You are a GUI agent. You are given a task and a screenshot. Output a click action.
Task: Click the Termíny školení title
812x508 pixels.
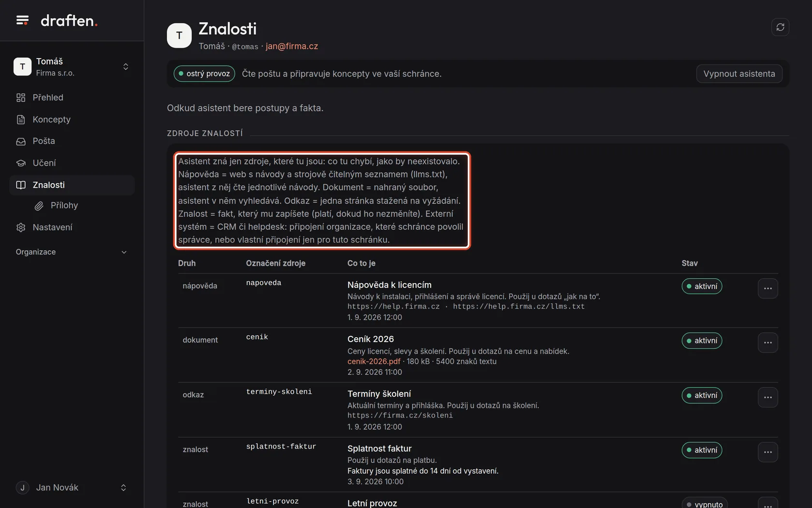[x=379, y=394]
